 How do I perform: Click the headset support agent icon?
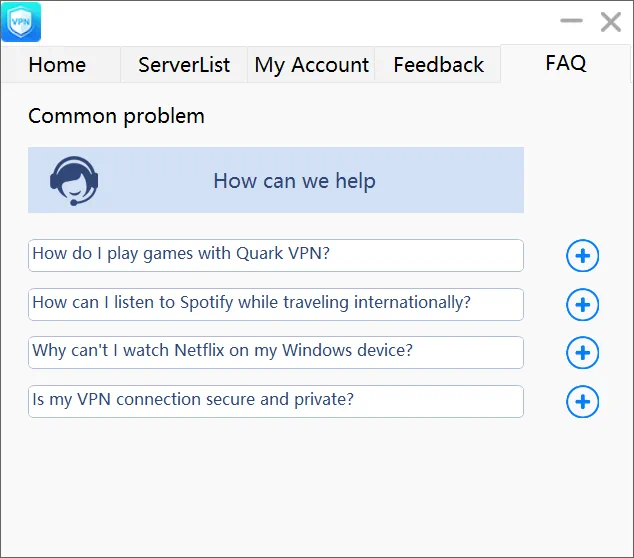click(73, 181)
